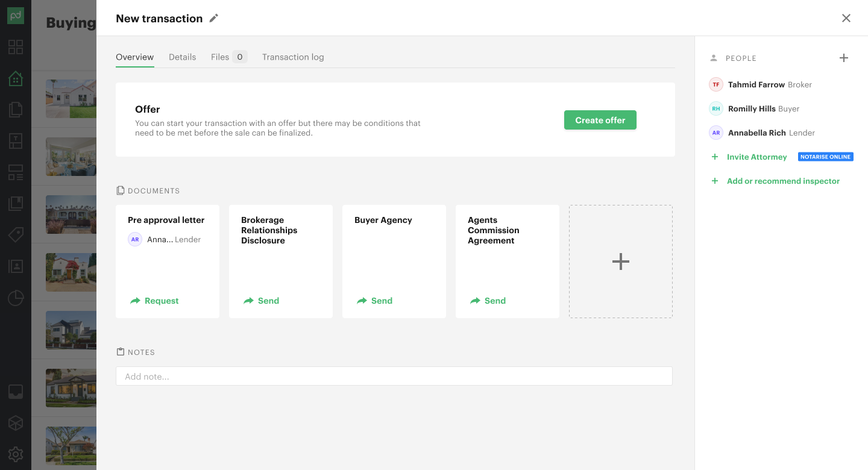
Task: Send the Buyer Agency document
Action: point(375,301)
